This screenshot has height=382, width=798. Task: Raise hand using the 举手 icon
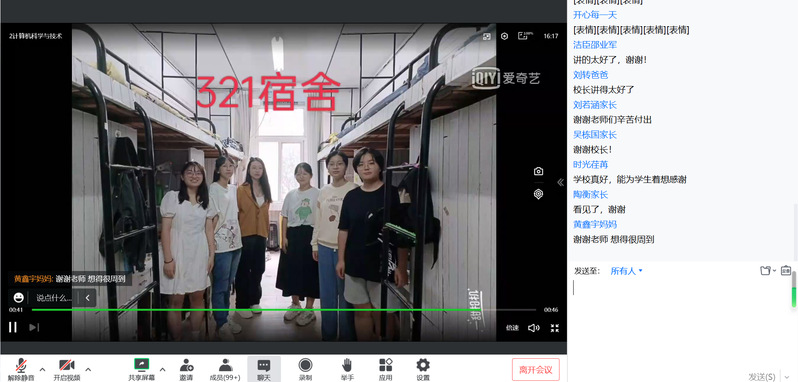347,370
